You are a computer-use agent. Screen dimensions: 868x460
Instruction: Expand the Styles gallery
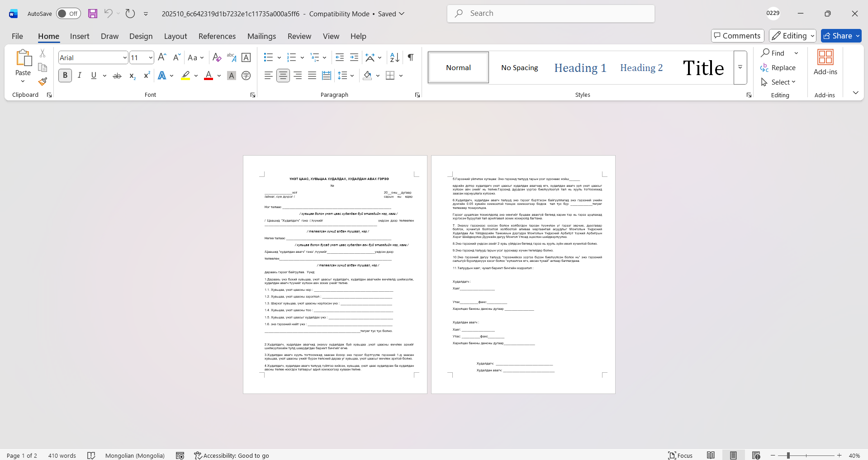click(x=740, y=67)
